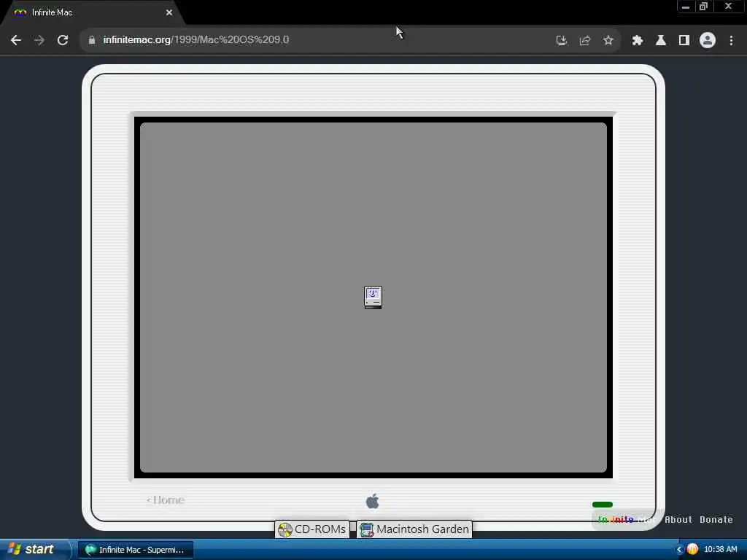The width and height of the screenshot is (747, 560).
Task: Click the Apple logo on monitor bezel
Action: click(373, 501)
